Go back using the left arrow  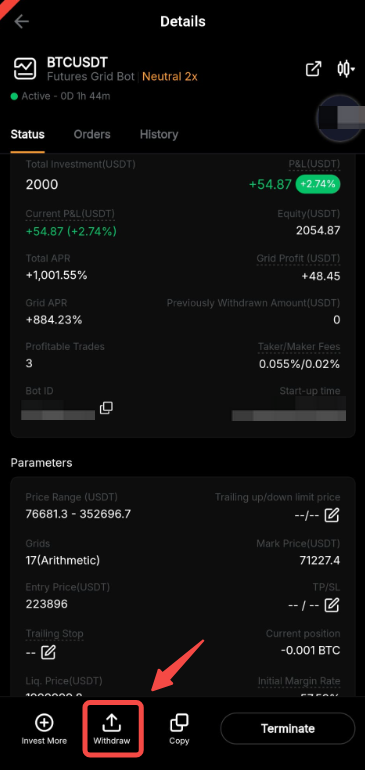click(22, 22)
